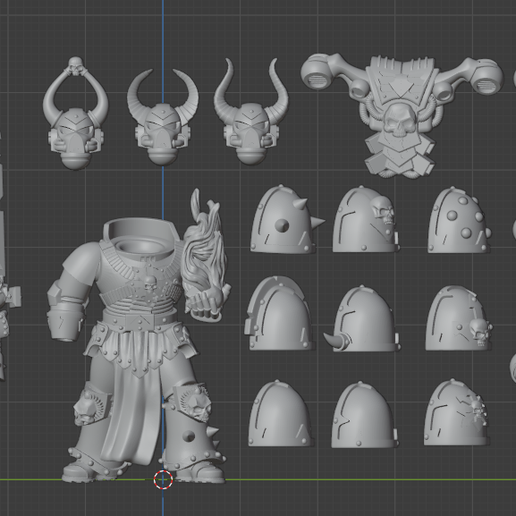Select shoulder pad with cracked star-skull emblem
The width and height of the screenshot is (516, 516).
456,412
